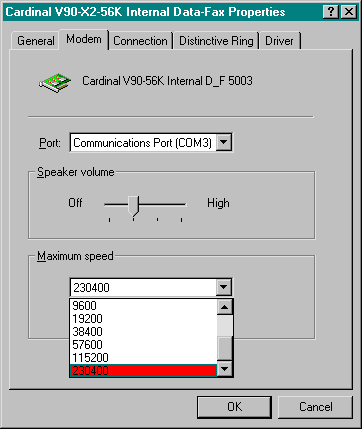Open the Connection tab

click(140, 41)
